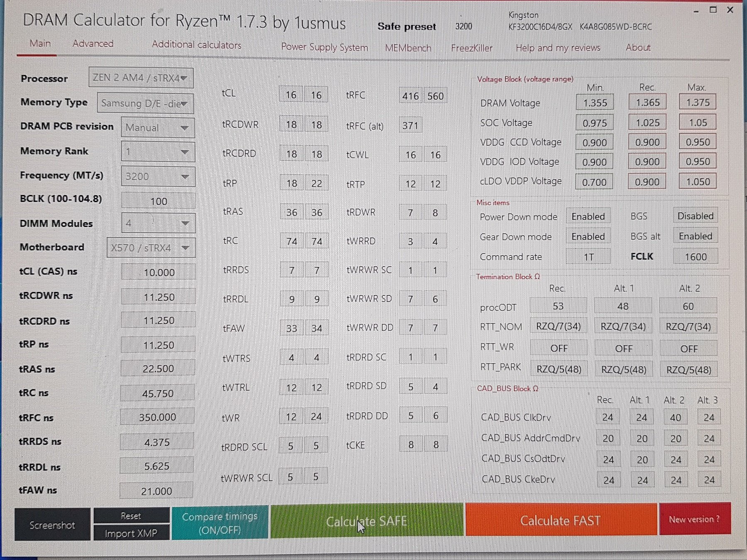The image size is (747, 560).
Task: Click RTT_NOM Rec. value RZQ/7(34)
Action: point(559,326)
